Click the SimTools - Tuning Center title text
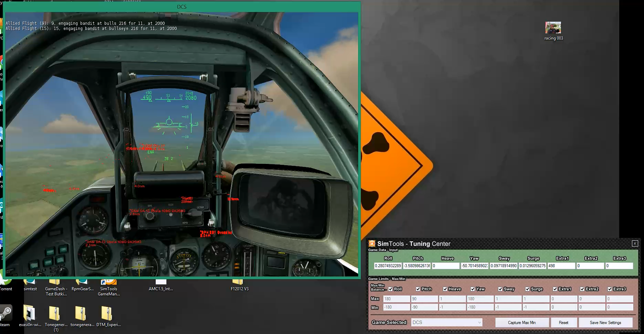The image size is (644, 334). (414, 244)
